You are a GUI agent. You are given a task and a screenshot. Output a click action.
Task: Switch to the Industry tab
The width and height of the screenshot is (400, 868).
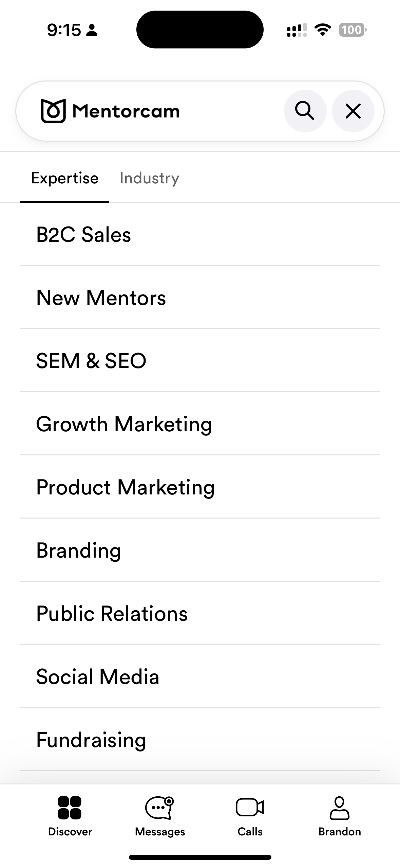click(x=149, y=178)
